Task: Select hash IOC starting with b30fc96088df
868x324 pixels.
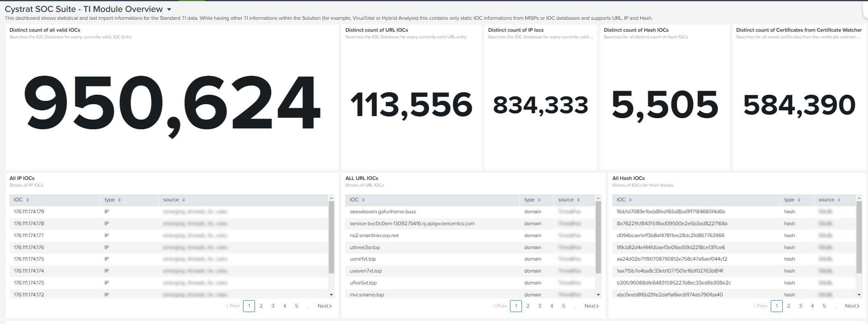Action: coord(674,283)
